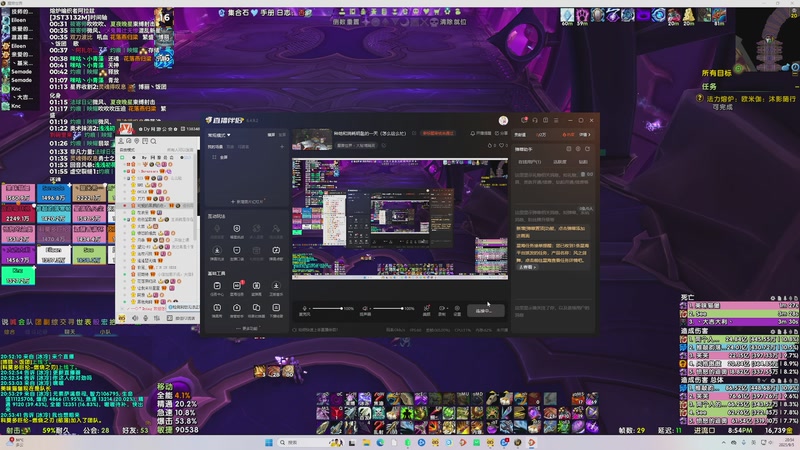
Task: Toggle speaker icon at voice channel window bottom
Action: (x=135, y=318)
